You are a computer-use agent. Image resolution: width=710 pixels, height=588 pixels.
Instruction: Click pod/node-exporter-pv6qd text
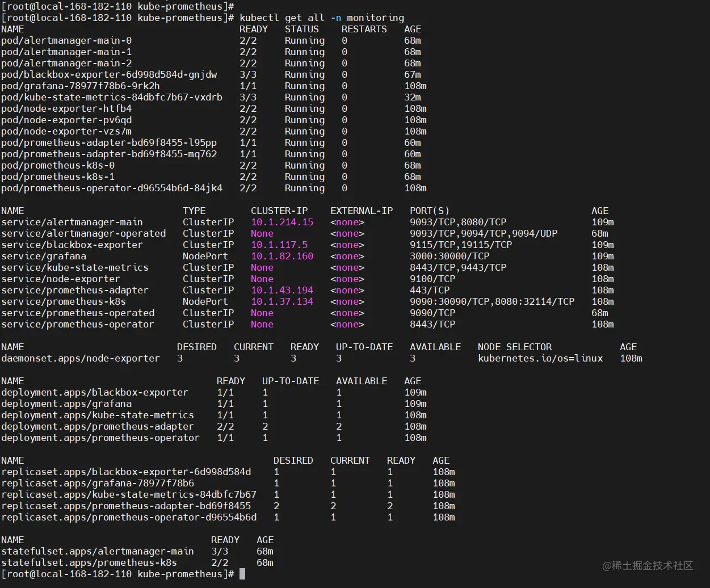click(x=66, y=120)
